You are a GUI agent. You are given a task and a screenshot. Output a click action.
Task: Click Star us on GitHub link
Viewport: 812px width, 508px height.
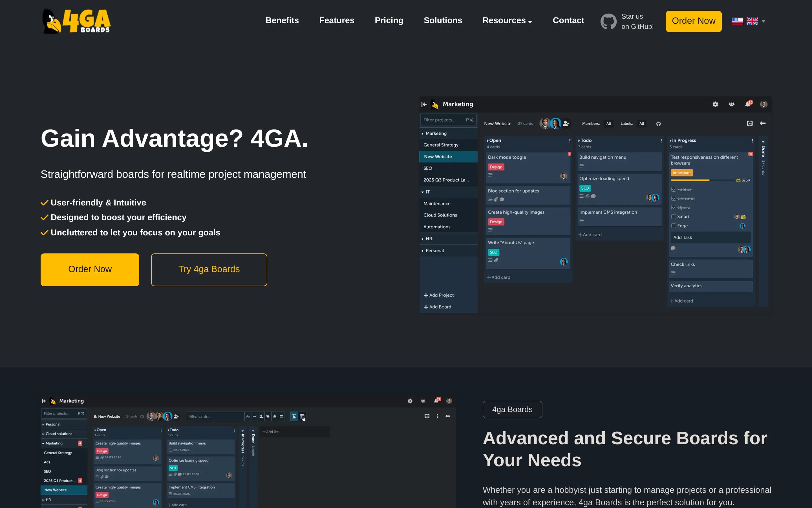click(637, 21)
